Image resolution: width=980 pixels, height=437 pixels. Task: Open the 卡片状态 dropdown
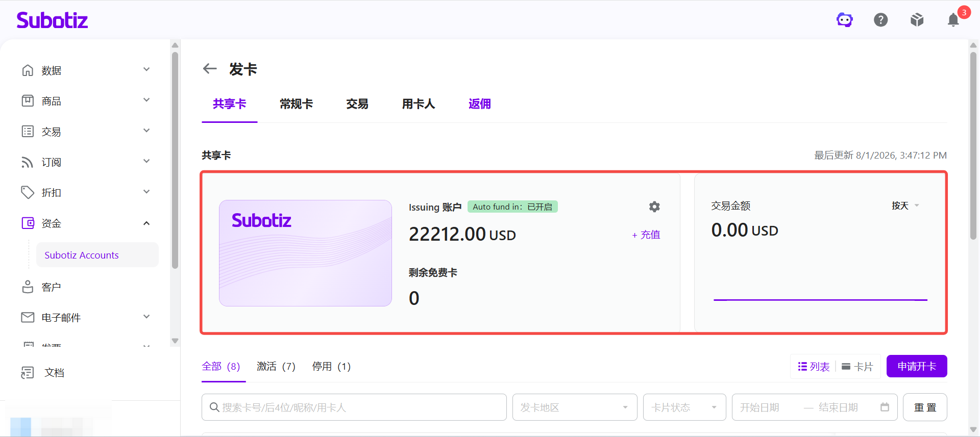click(x=684, y=407)
